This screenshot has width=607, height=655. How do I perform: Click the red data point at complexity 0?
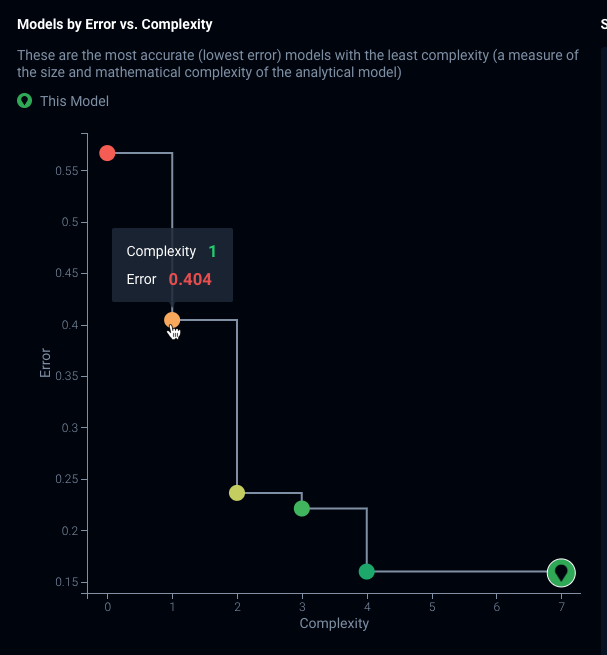coord(107,153)
